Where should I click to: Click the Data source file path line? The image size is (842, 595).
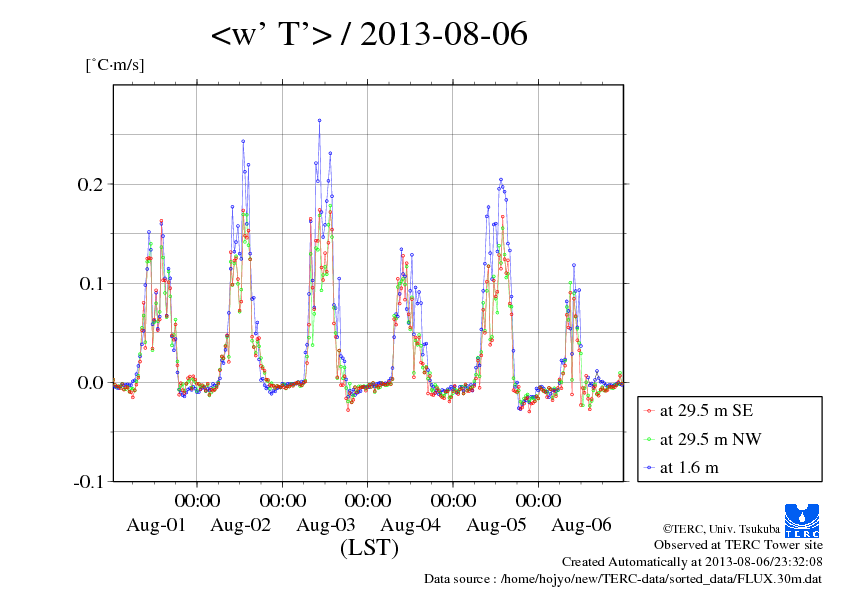(x=623, y=579)
